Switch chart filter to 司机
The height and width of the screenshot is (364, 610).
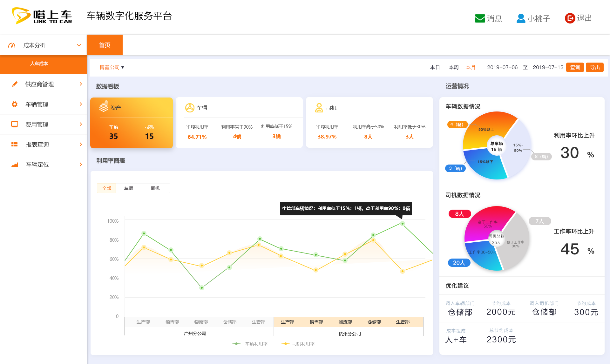coord(155,188)
